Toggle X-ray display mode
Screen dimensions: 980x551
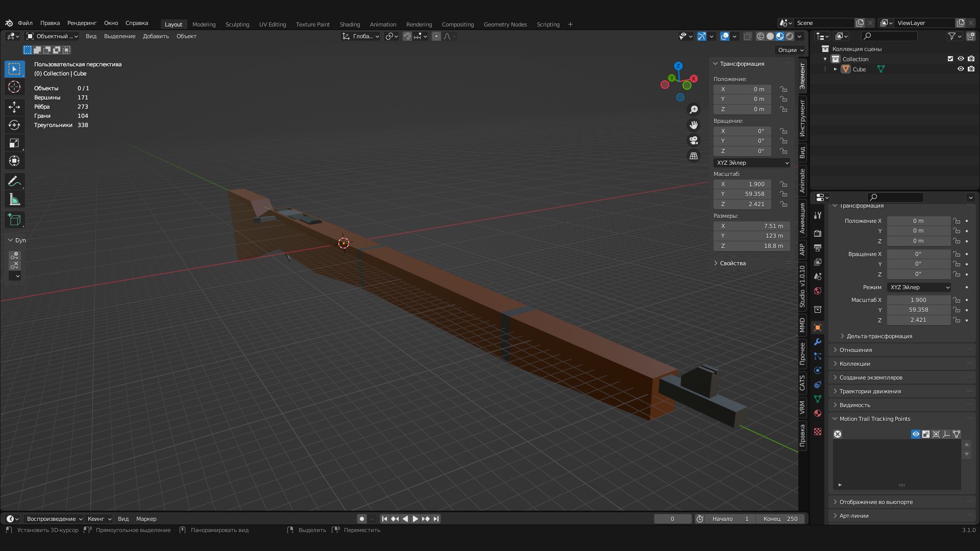747,36
